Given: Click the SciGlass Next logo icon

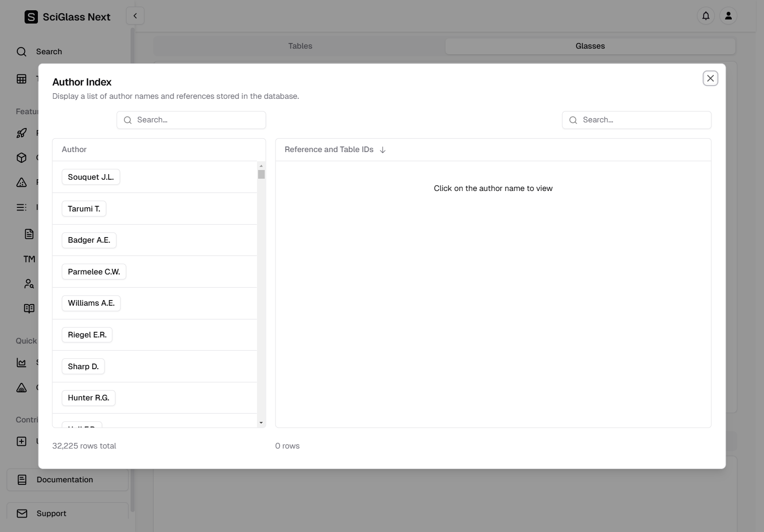Looking at the screenshot, I should coord(31,17).
